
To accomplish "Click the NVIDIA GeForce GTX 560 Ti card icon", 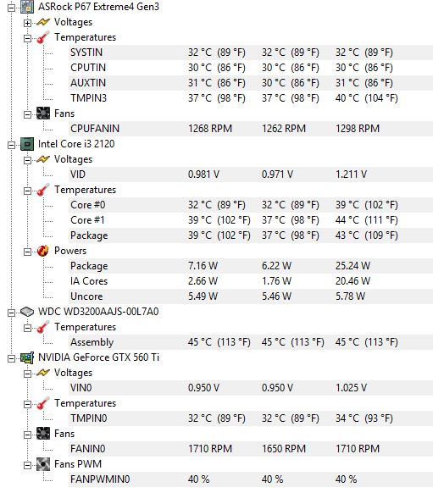I will [27, 357].
